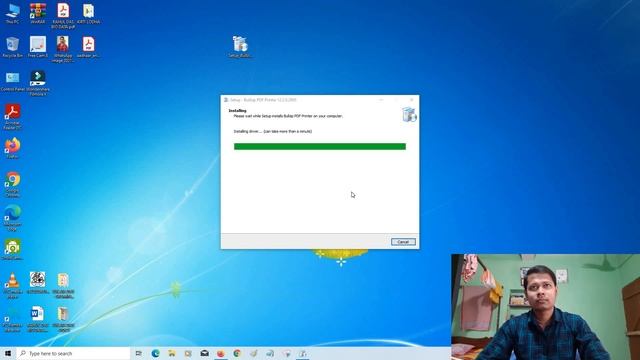
Task: Open the green Android robot desktop shortcut
Action: point(13,249)
